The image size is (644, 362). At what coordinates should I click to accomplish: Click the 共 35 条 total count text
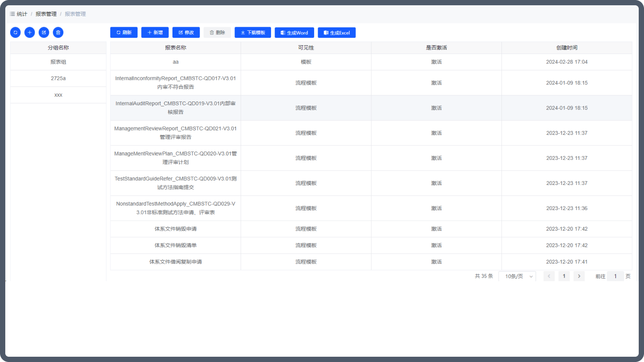coord(484,276)
